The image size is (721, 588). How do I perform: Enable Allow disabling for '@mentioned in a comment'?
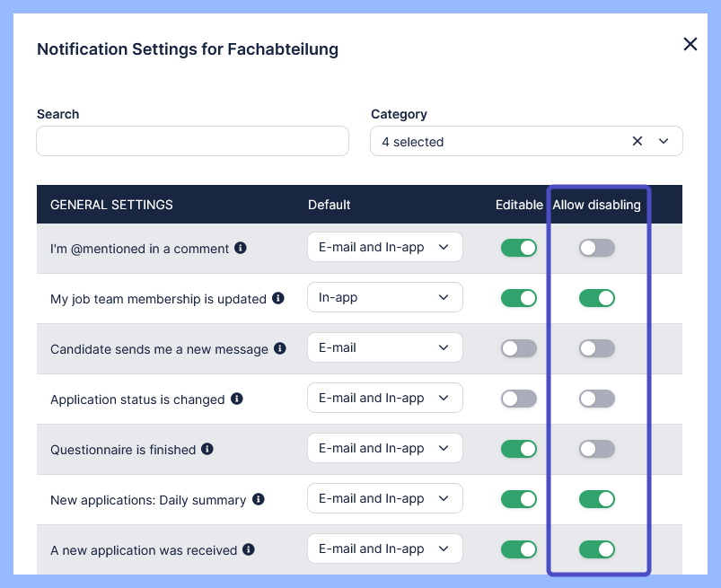coord(597,248)
